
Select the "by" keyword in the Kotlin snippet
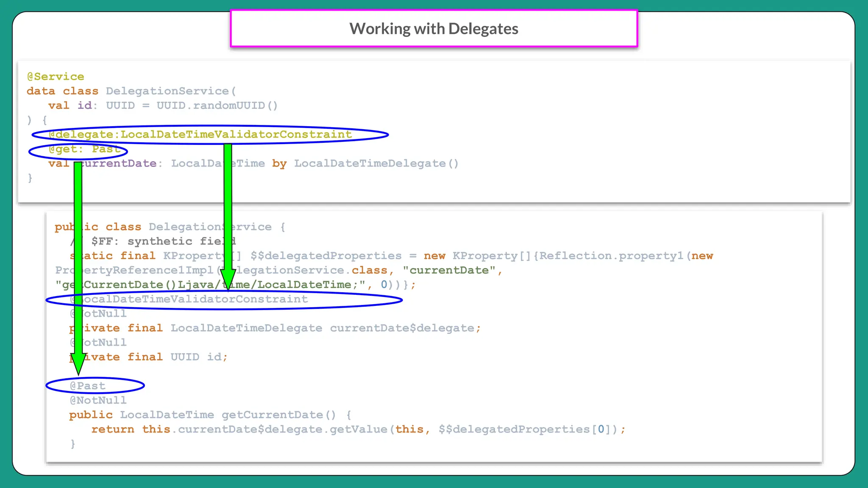click(279, 164)
